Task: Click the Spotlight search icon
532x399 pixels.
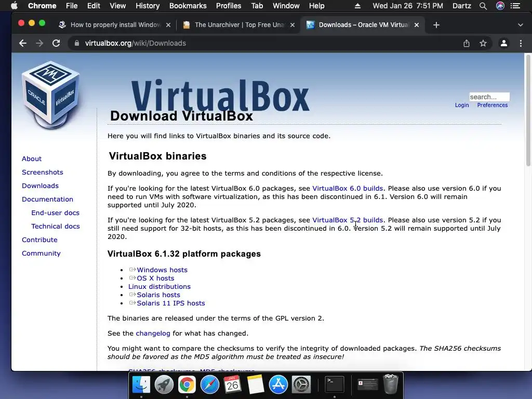Action: tap(483, 6)
